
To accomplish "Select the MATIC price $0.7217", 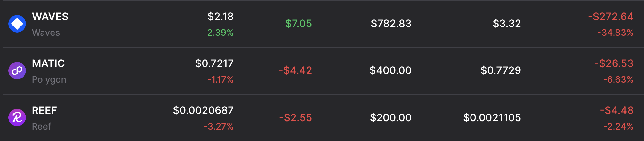I will point(214,63).
